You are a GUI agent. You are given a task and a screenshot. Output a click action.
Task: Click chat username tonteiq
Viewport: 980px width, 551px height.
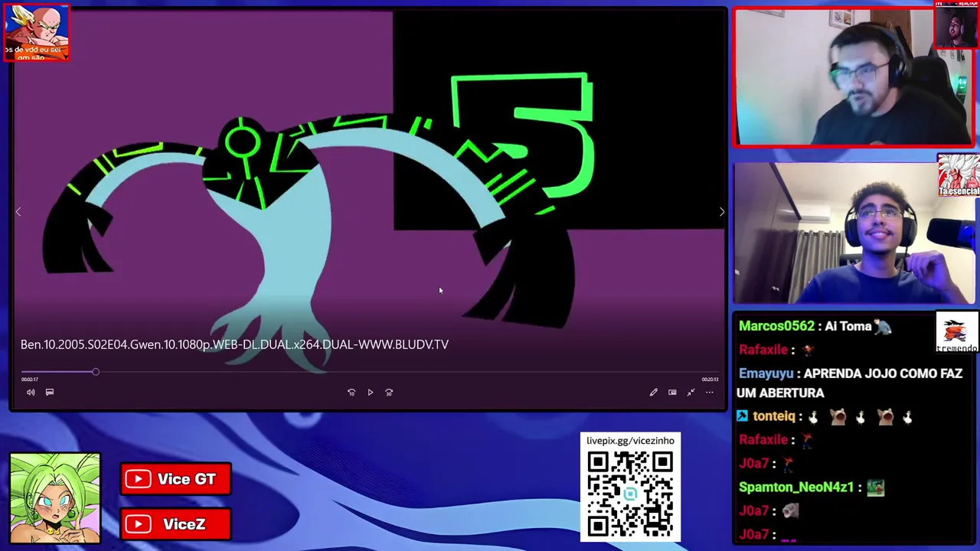(774, 417)
